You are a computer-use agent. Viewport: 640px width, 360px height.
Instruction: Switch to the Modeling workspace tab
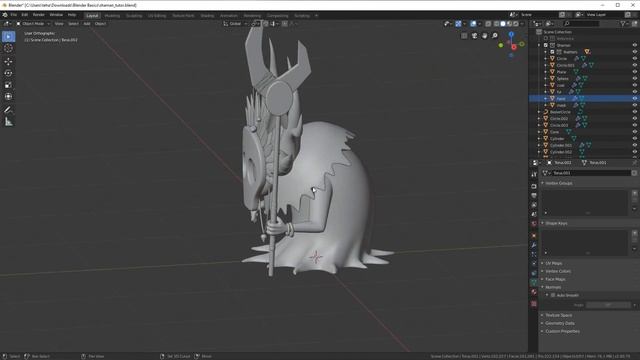click(x=112, y=16)
